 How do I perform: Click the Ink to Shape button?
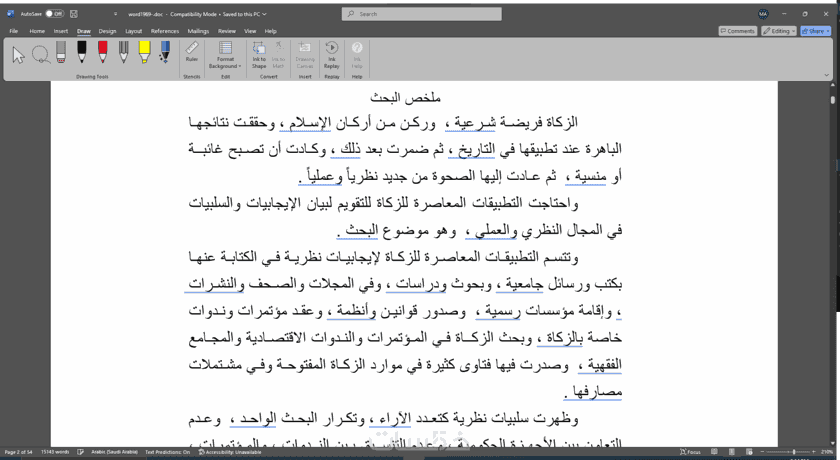[259, 55]
